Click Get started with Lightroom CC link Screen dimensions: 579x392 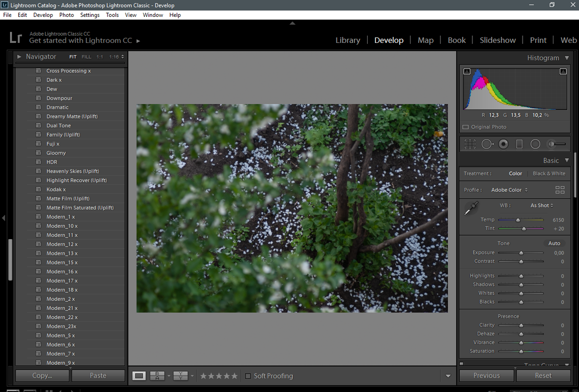(81, 41)
